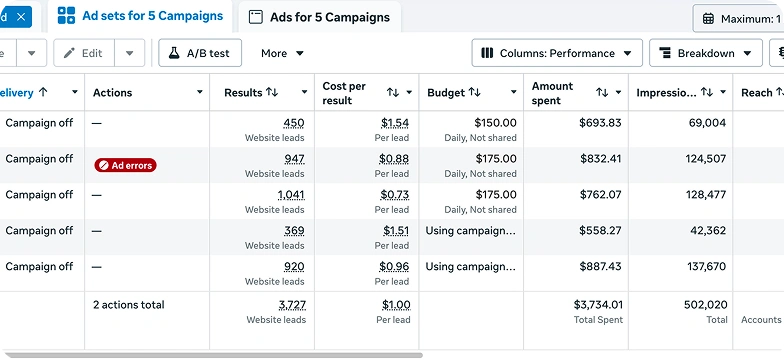Screen dimensions: 784x360
Task: Sort by Results column arrows
Action: (x=272, y=92)
